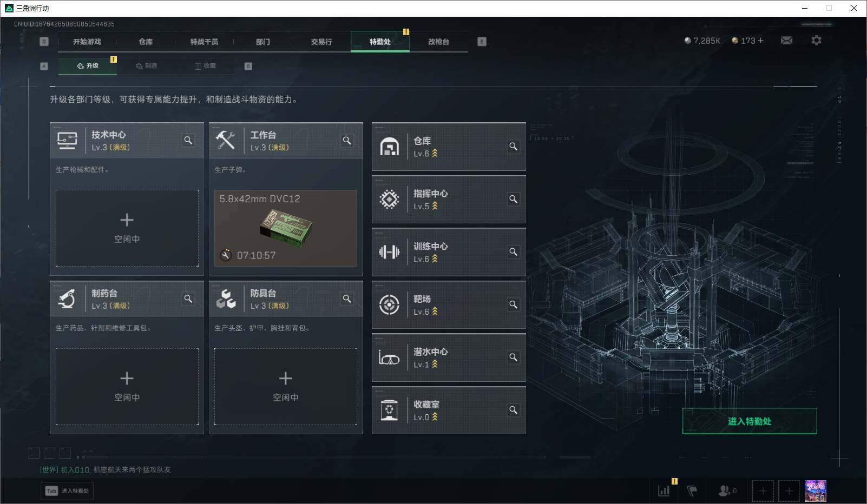This screenshot has height=504, width=867.
Task: Select the 制造 sub-tab
Action: pyautogui.click(x=147, y=66)
